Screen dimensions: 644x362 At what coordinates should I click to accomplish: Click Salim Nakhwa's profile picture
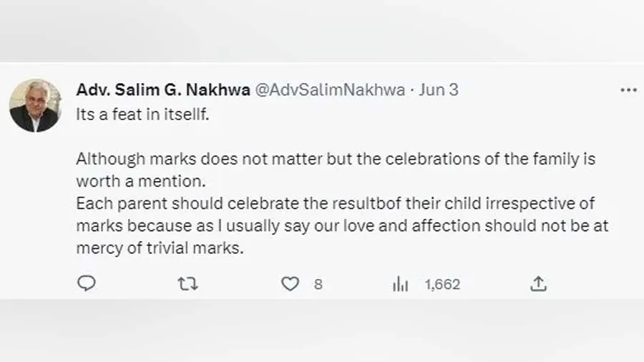tap(35, 105)
